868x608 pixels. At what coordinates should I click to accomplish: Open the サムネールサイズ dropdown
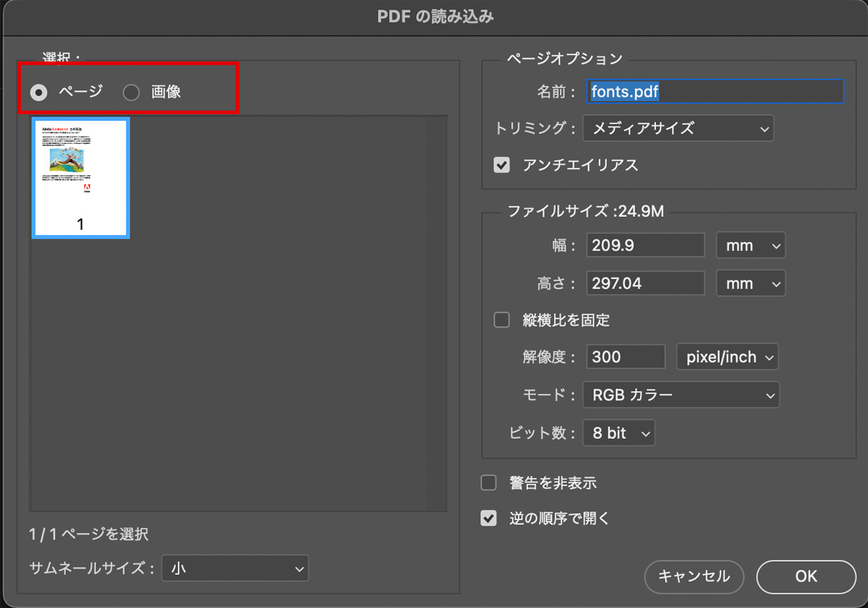(x=235, y=569)
